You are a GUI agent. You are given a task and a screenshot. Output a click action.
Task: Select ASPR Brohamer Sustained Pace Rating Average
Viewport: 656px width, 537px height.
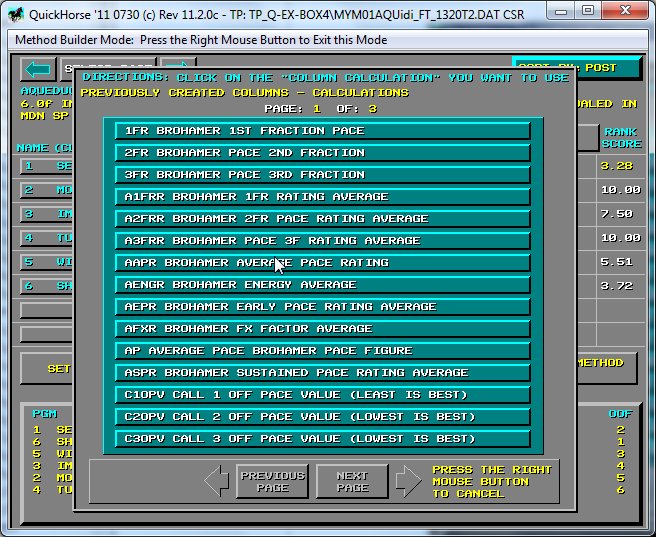click(x=322, y=373)
